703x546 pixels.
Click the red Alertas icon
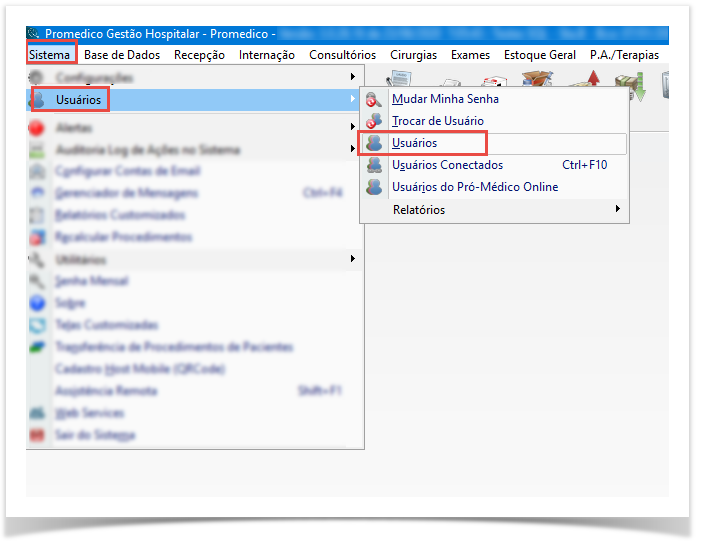pos(38,128)
